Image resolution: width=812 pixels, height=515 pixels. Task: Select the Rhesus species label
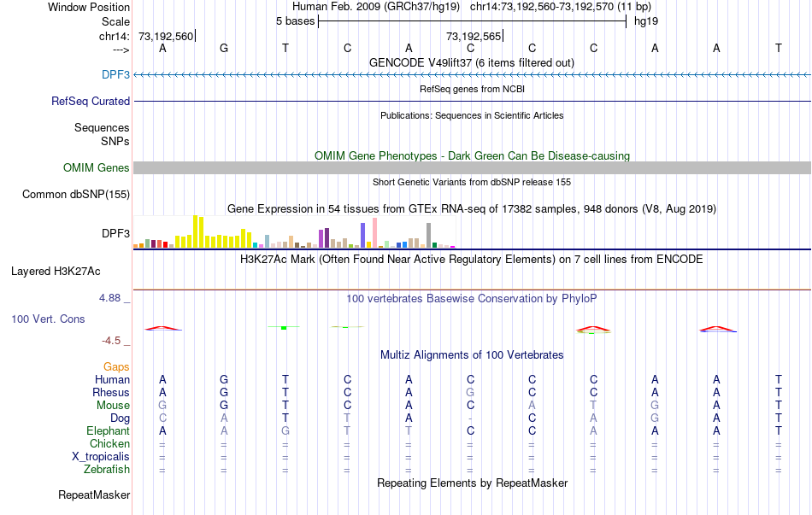click(111, 392)
